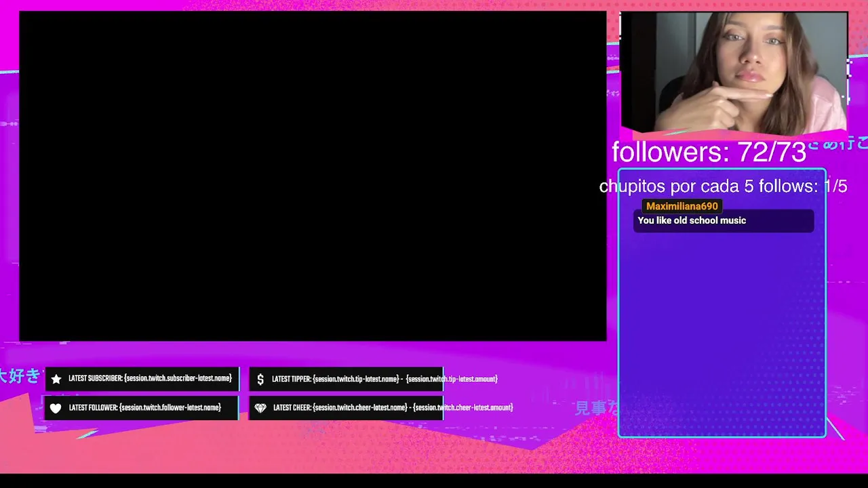This screenshot has width=868, height=488.
Task: Select the Latest Cheer label text
Action: click(x=393, y=408)
